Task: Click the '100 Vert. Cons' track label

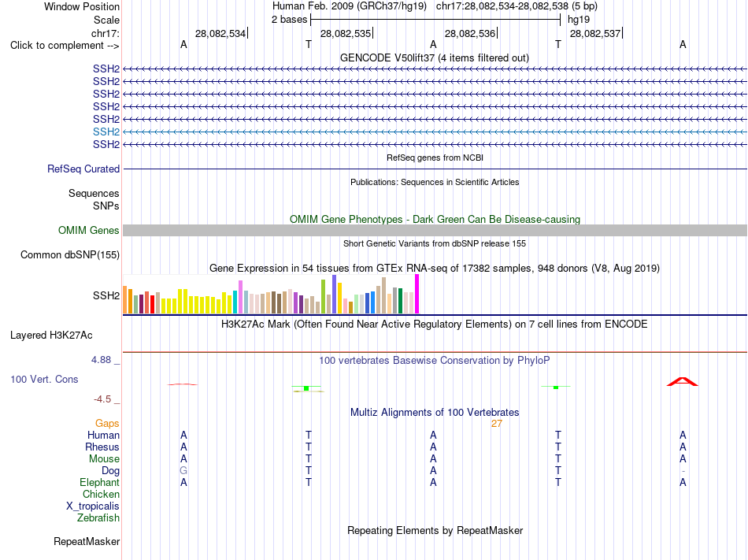Action: (44, 379)
